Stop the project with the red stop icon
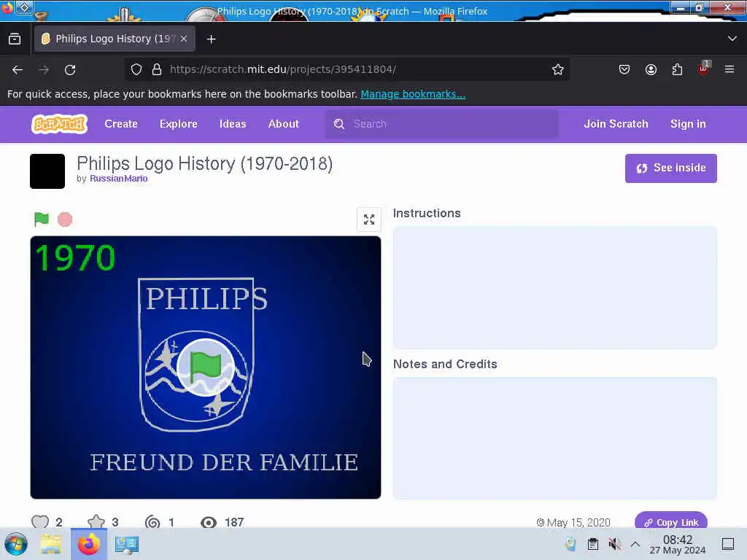 click(65, 219)
